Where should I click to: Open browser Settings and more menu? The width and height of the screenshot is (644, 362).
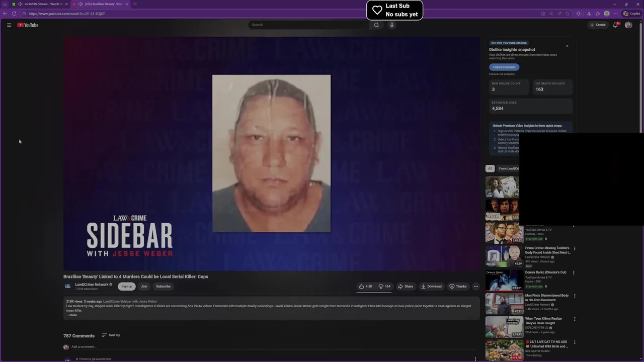(x=615, y=14)
